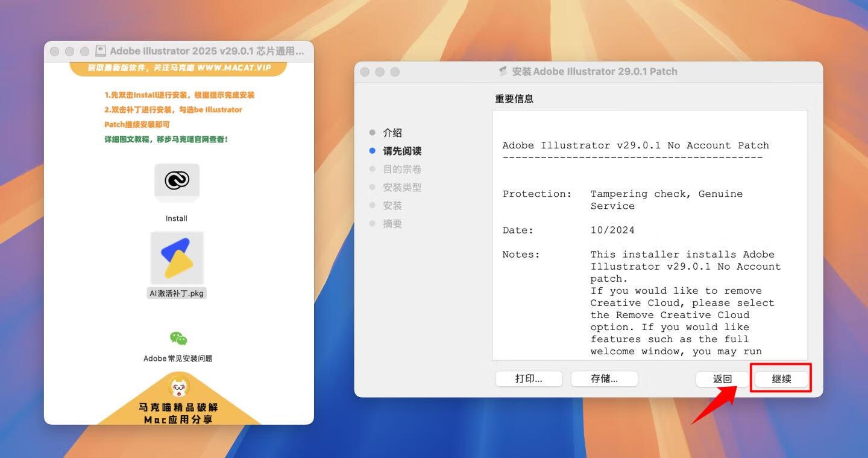Click the 'Adobe Illustrator v29.0.1 No Account Patch' line
The width and height of the screenshot is (868, 458).
636,145
